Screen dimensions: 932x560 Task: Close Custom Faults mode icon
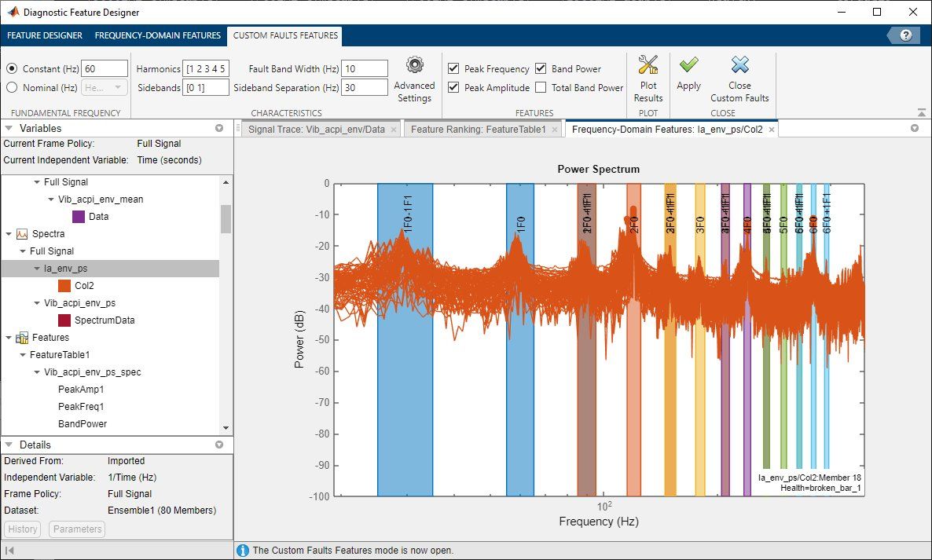[x=739, y=66]
